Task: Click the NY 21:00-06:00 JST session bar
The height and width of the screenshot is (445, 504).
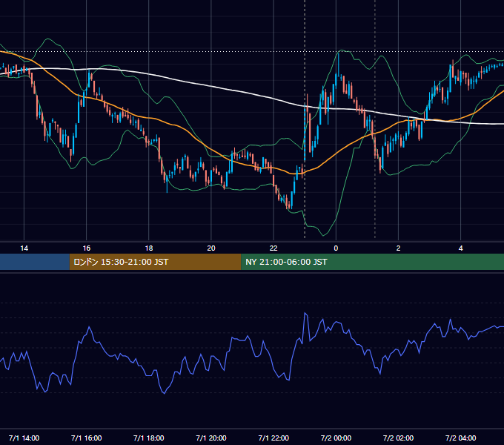Action: [x=373, y=262]
